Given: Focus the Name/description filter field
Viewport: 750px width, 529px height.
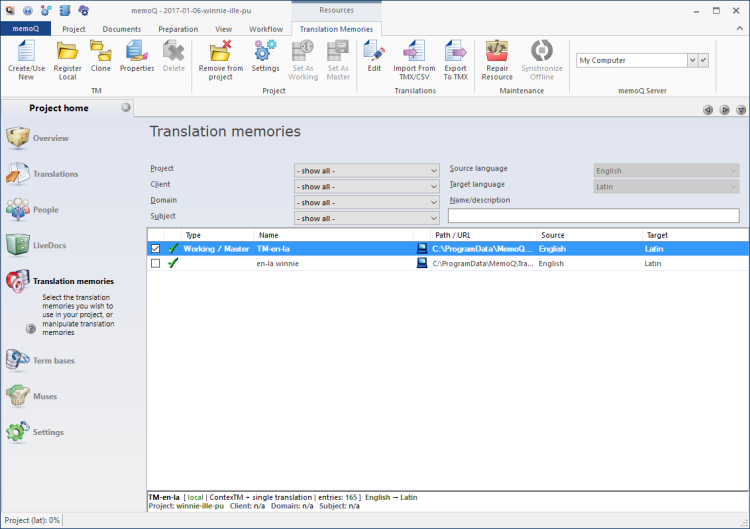Looking at the screenshot, I should click(594, 216).
